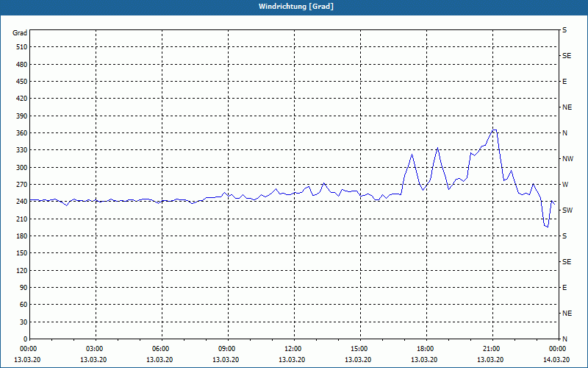Click the 510 value on the degree axis
The height and width of the screenshot is (368, 588).
click(22, 47)
